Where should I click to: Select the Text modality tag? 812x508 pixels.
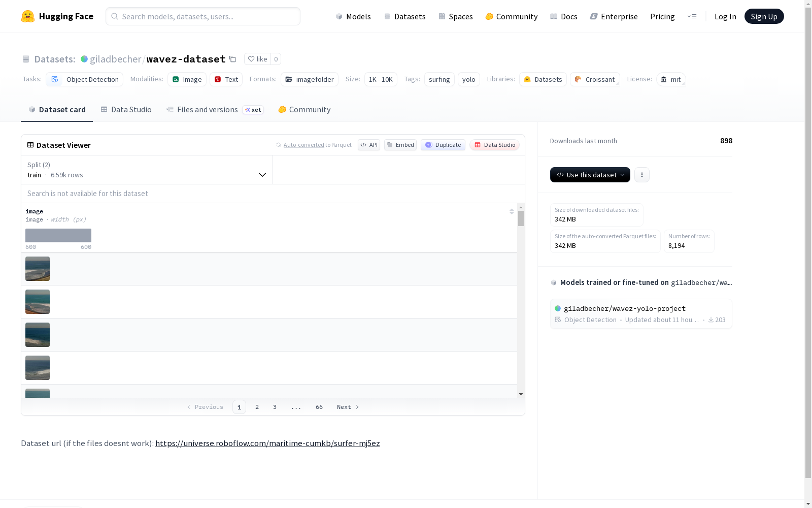coord(226,79)
